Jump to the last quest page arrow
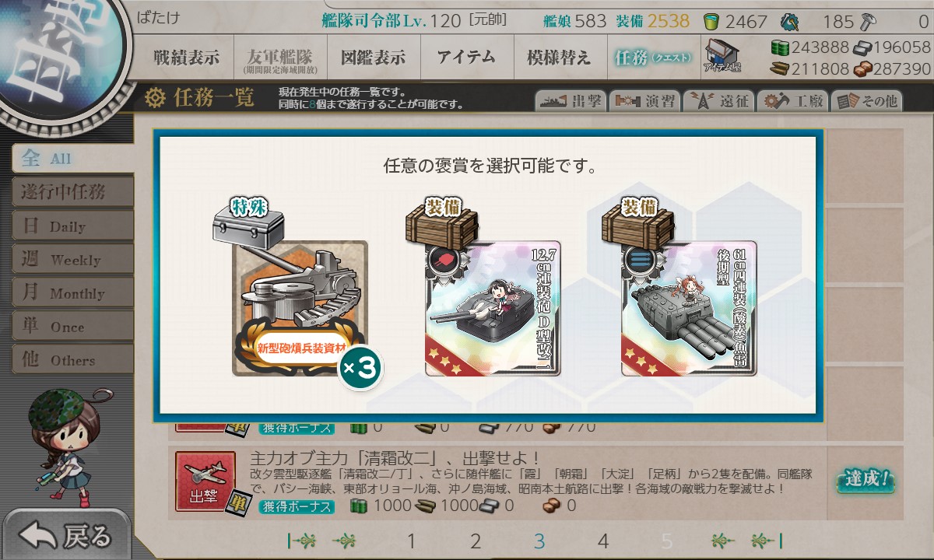 [767, 541]
